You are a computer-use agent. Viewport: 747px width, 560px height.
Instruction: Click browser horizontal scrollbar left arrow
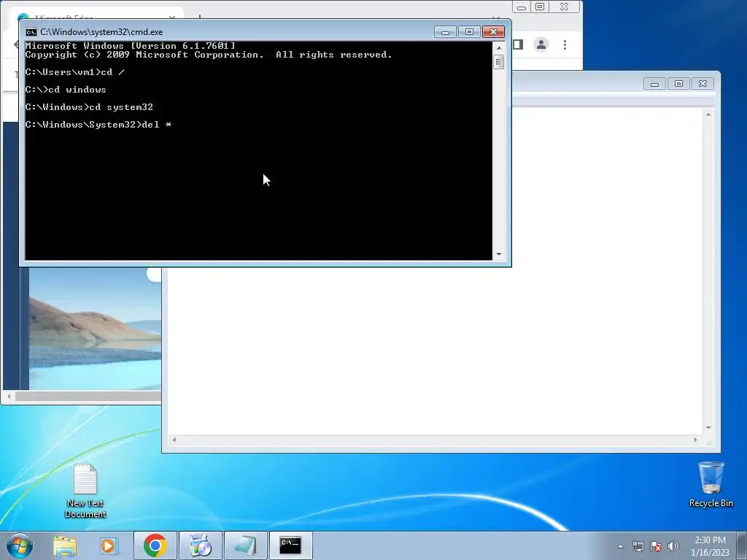pyautogui.click(x=9, y=396)
